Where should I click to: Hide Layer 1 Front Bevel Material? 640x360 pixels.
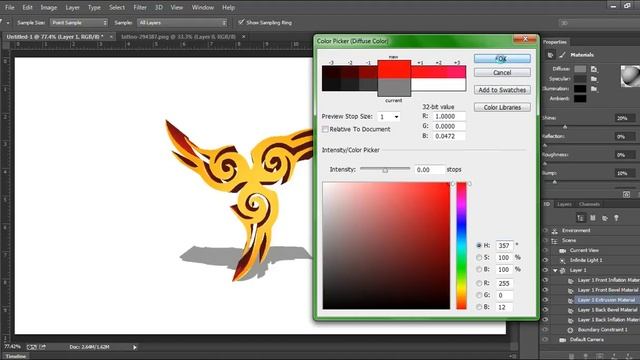click(x=546, y=290)
